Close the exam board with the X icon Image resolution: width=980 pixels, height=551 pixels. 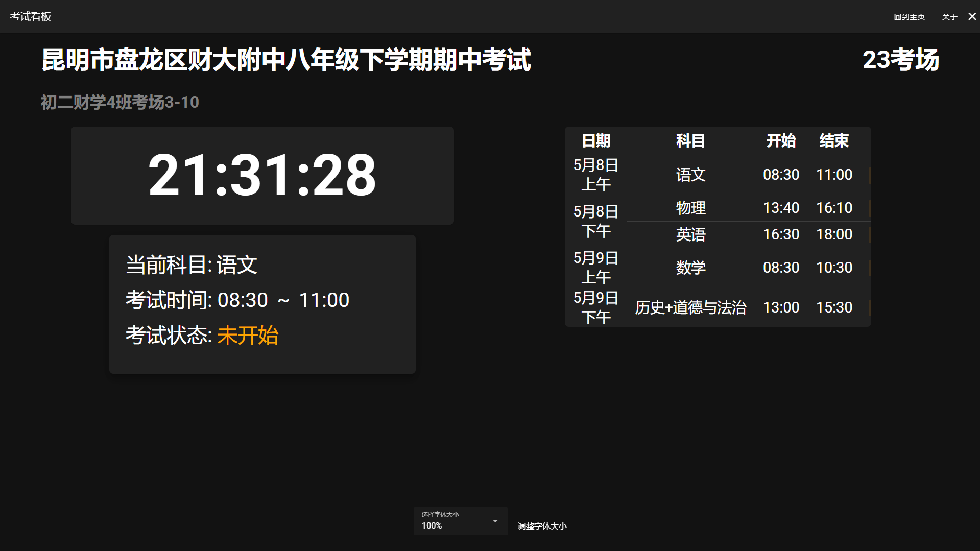pyautogui.click(x=972, y=16)
